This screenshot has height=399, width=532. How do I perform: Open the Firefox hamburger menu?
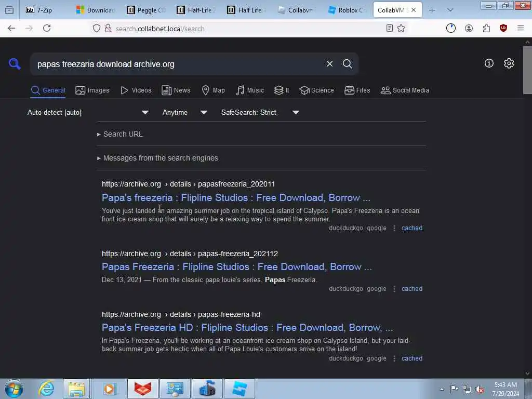pyautogui.click(x=521, y=28)
